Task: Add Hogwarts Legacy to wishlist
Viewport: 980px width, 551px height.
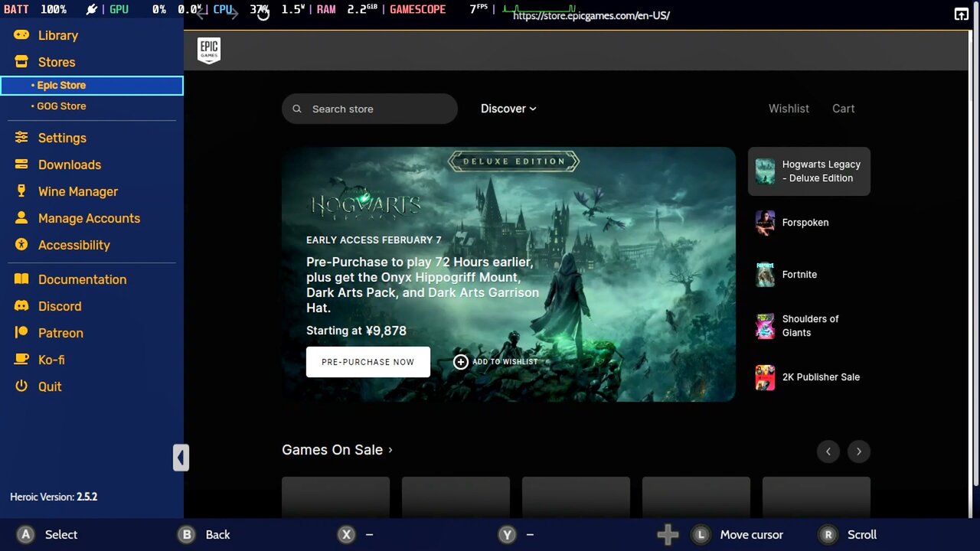Action: click(x=495, y=362)
